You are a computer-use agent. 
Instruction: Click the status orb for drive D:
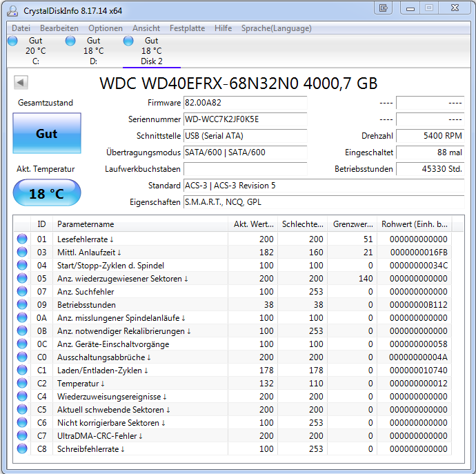[70, 41]
